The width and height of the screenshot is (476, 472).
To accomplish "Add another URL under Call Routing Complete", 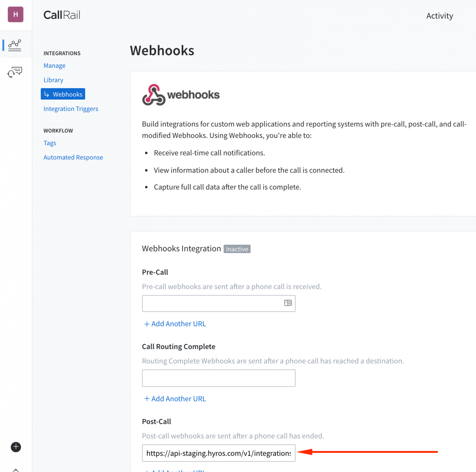I will point(174,399).
